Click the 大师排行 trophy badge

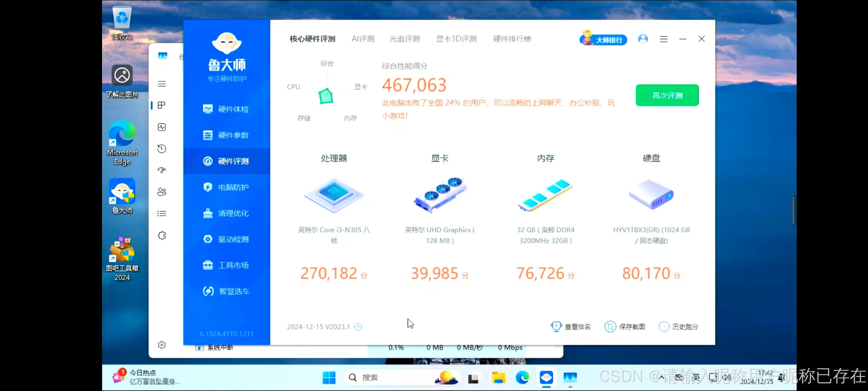pyautogui.click(x=603, y=39)
